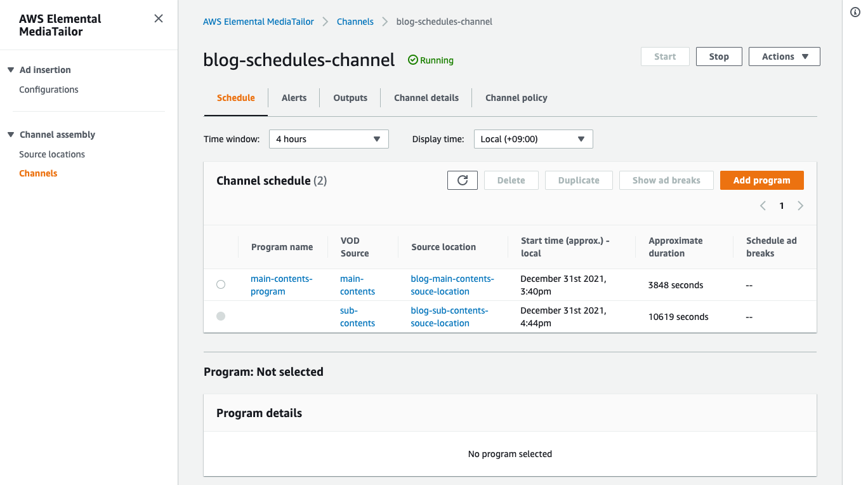Go to previous page of schedule
The height and width of the screenshot is (485, 868).
tap(763, 206)
